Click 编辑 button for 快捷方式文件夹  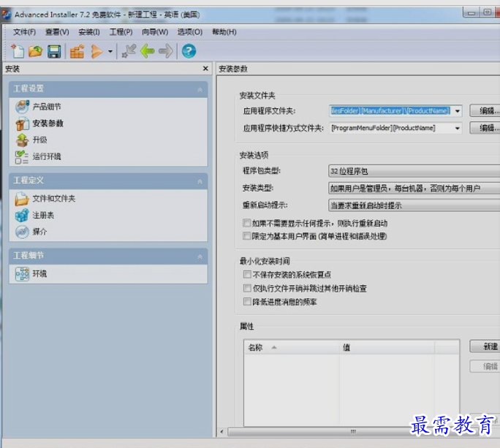tap(485, 128)
